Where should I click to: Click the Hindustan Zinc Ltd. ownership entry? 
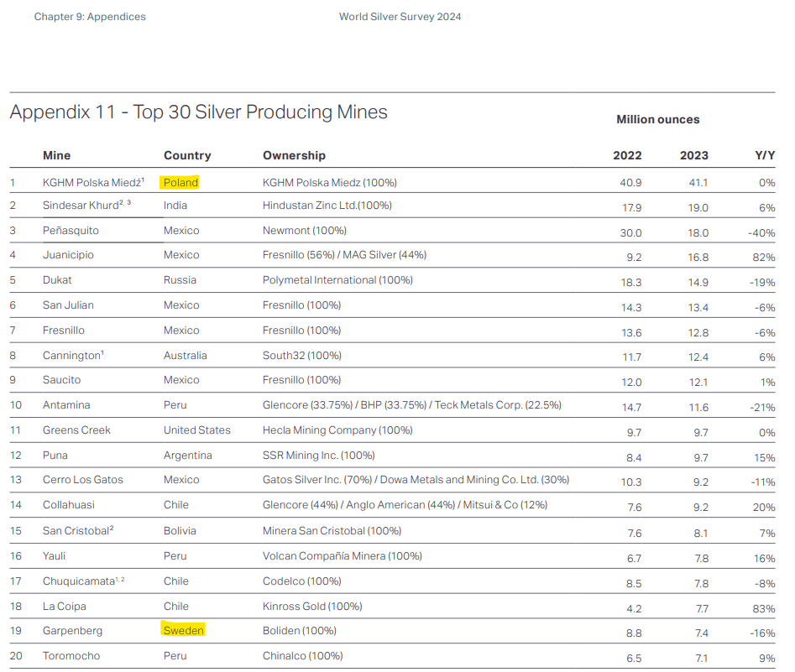point(327,205)
